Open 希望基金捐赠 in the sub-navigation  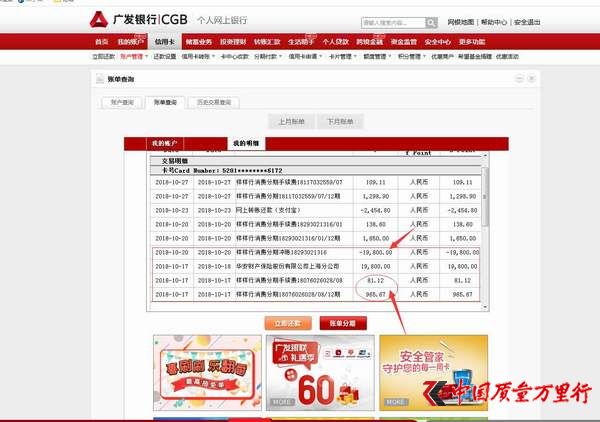(x=474, y=57)
